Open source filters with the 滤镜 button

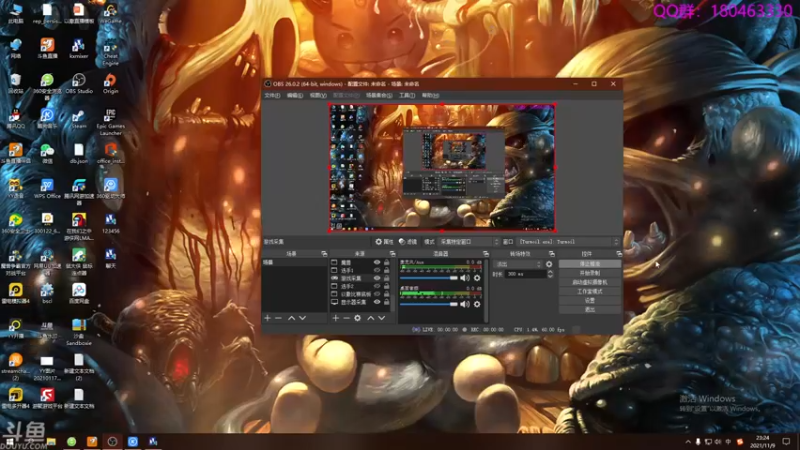[x=408, y=242]
